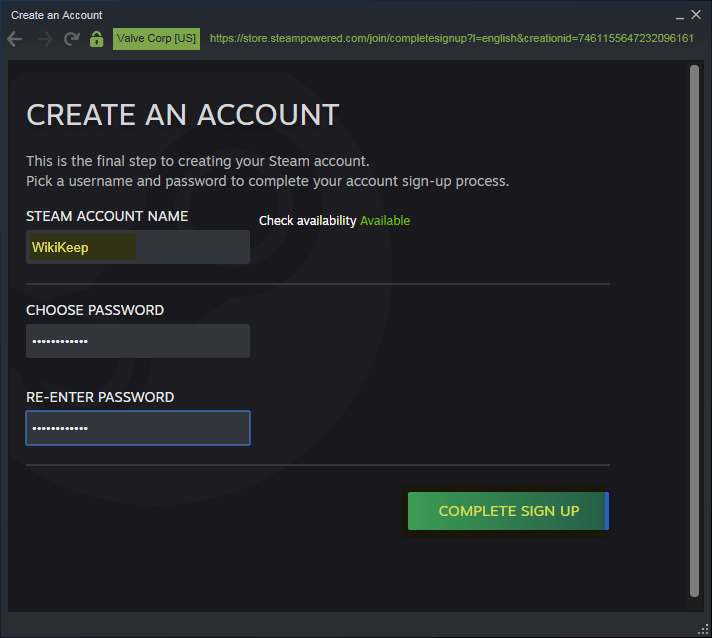Minimize the Create an Account window
Screen dimensions: 712x638
click(x=679, y=16)
